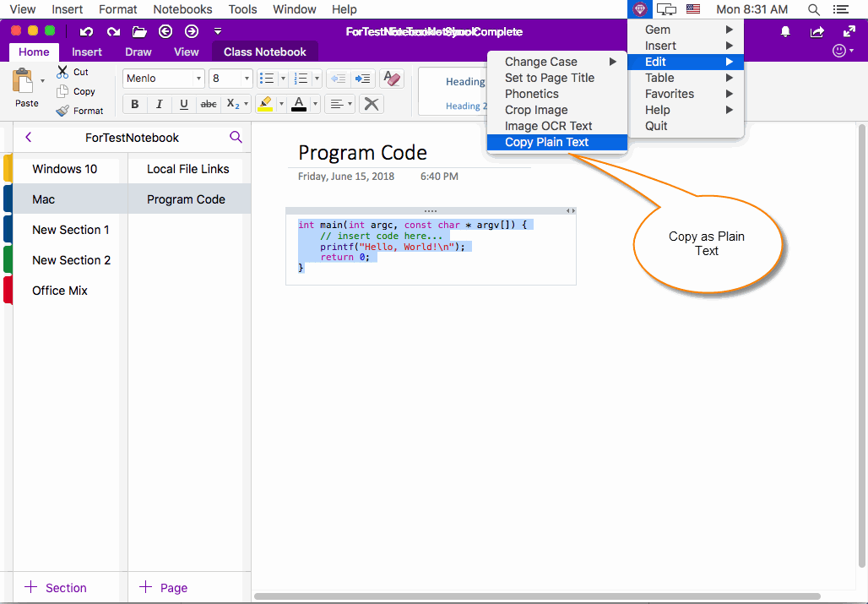
Task: Open the Class Notebook ribbon tab
Action: (264, 52)
